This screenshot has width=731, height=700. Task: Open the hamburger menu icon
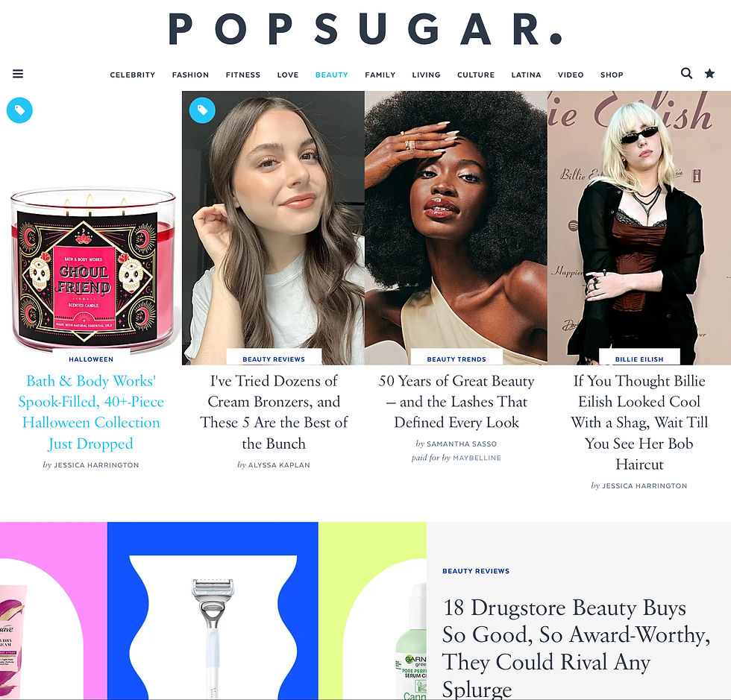point(18,74)
